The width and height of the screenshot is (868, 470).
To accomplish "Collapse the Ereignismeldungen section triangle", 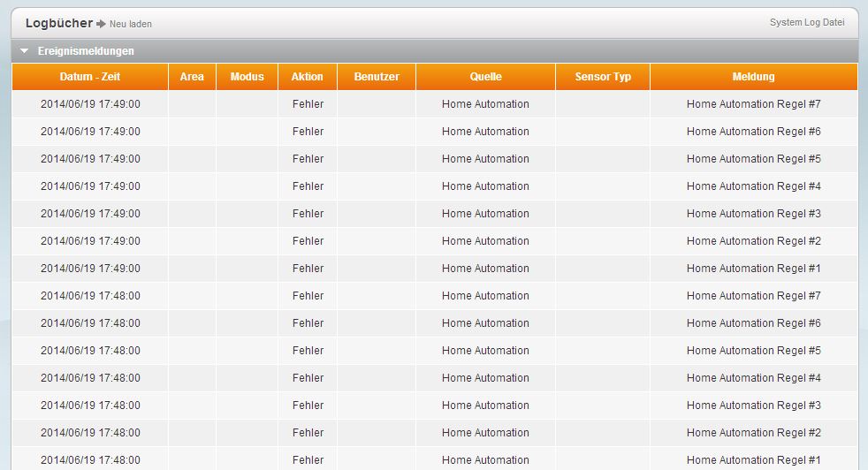I will 25,51.
